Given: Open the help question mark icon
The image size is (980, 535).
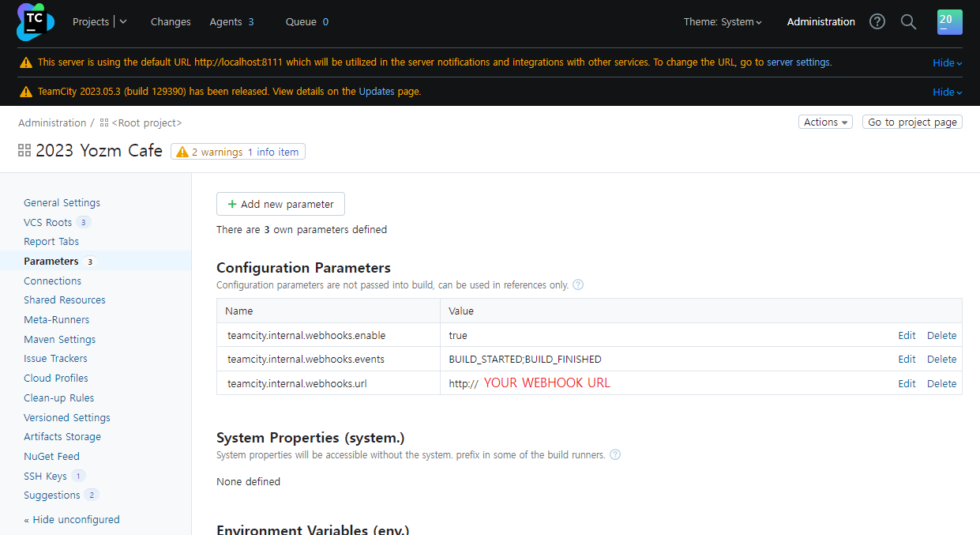Looking at the screenshot, I should (877, 22).
